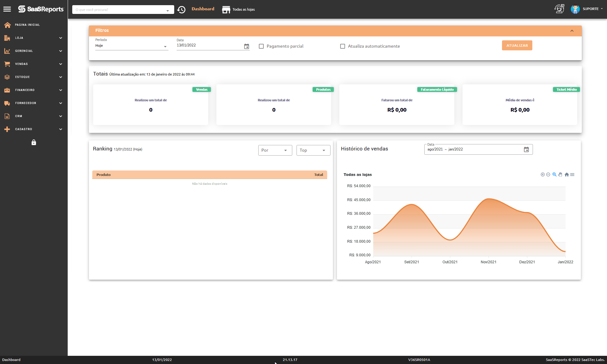
Task: Click the SaaSReports logo
Action: (41, 9)
